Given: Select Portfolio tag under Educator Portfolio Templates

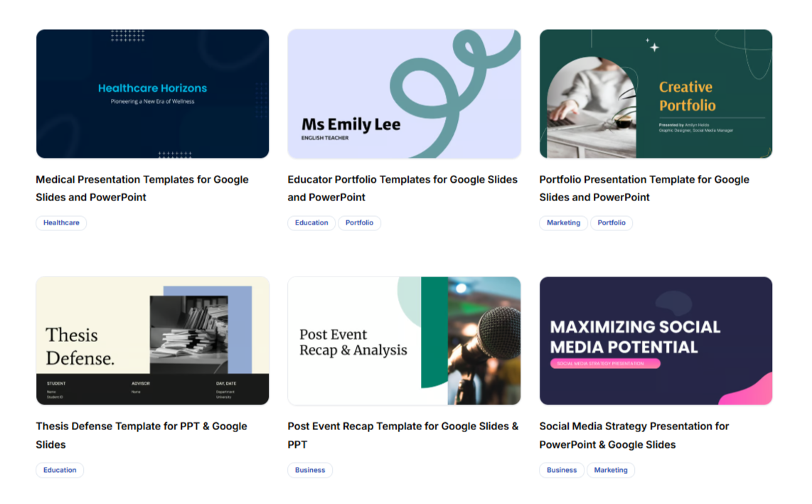Looking at the screenshot, I should (359, 223).
